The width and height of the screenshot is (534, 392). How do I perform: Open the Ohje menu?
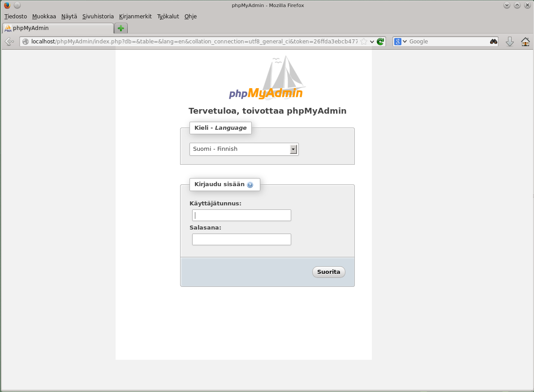(190, 16)
